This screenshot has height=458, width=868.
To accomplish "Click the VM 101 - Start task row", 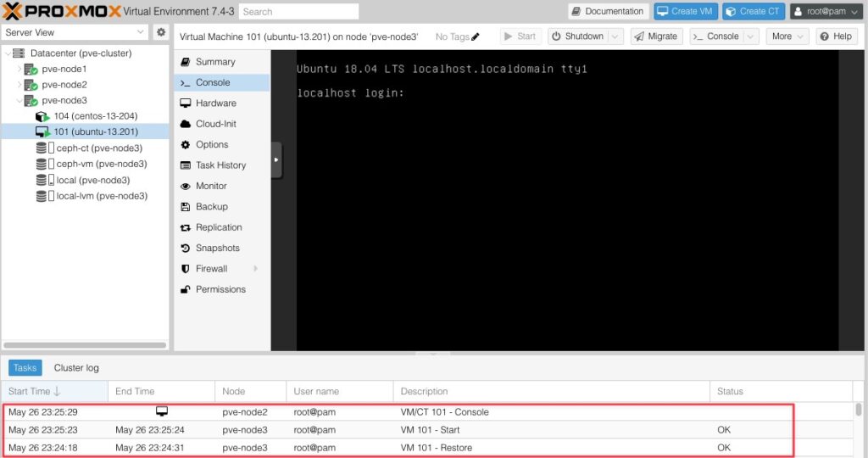I will point(426,430).
